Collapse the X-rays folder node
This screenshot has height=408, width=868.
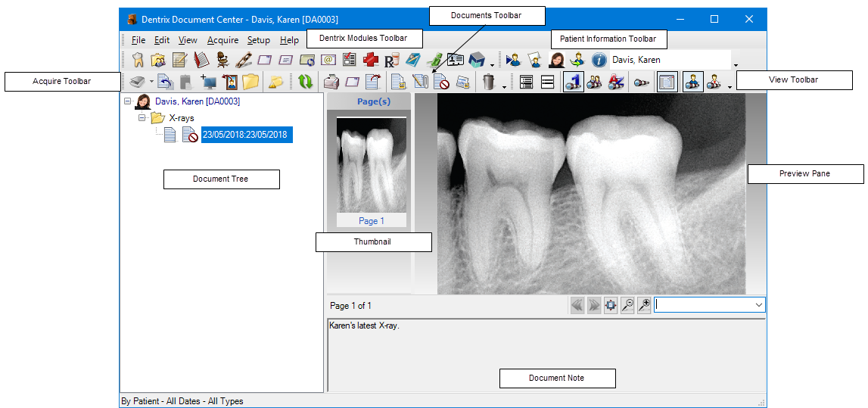(142, 118)
